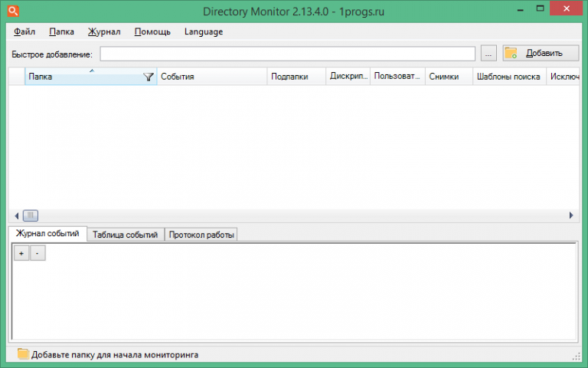Click the Пользоват... column header
Screen dimensions: 588x368
(x=397, y=77)
